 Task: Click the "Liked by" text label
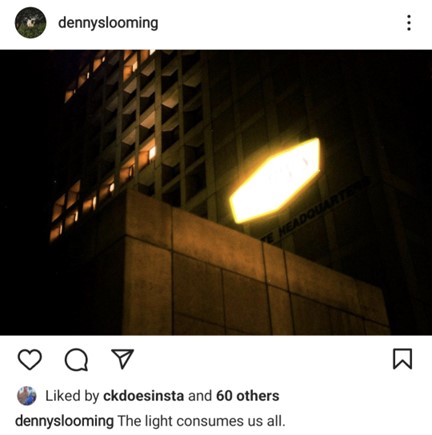click(72, 396)
